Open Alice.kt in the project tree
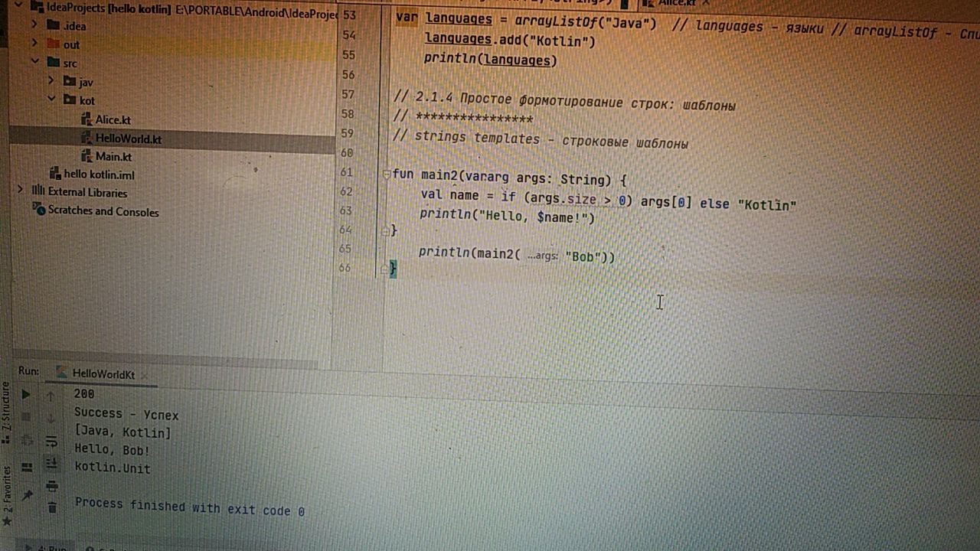Image resolution: width=980 pixels, height=551 pixels. [x=113, y=119]
